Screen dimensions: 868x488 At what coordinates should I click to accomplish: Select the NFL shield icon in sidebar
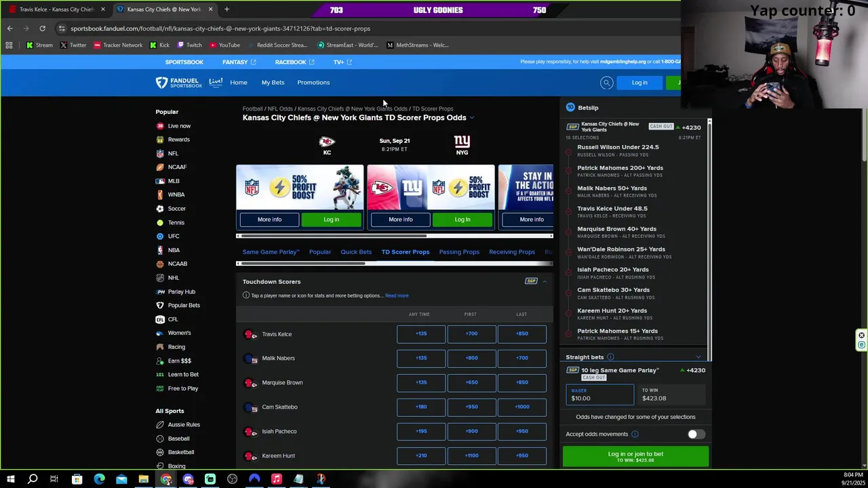pyautogui.click(x=160, y=154)
